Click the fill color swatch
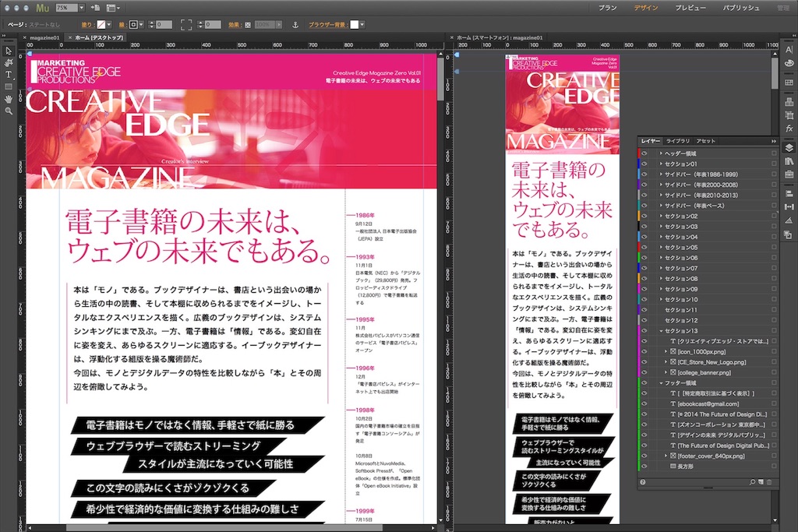Image resolution: width=798 pixels, height=532 pixels. pyautogui.click(x=101, y=24)
